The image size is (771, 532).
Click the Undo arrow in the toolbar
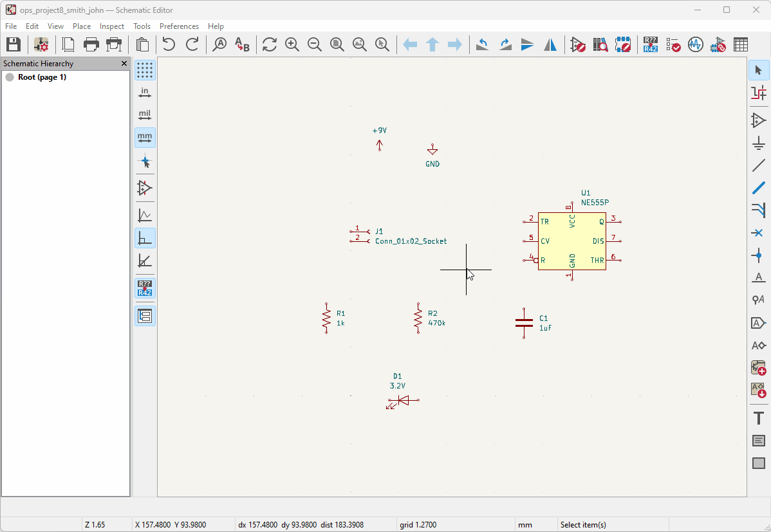pyautogui.click(x=169, y=44)
